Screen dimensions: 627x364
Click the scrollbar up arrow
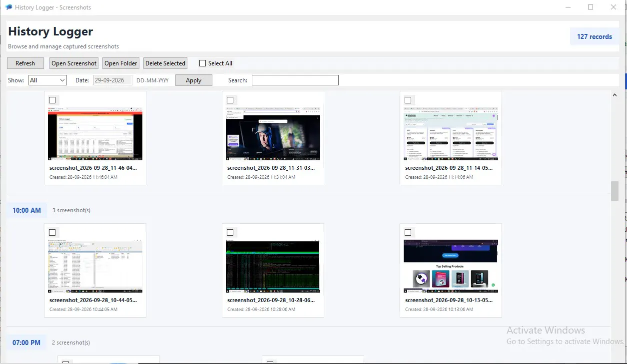pyautogui.click(x=615, y=95)
